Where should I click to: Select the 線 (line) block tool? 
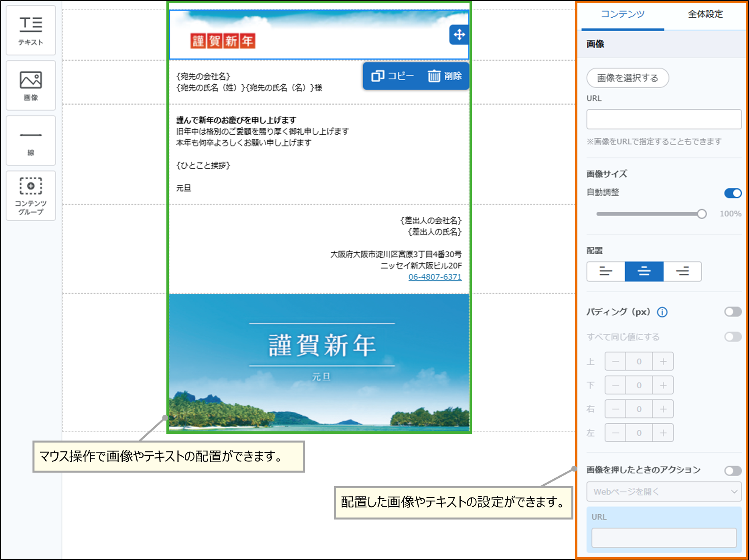31,141
